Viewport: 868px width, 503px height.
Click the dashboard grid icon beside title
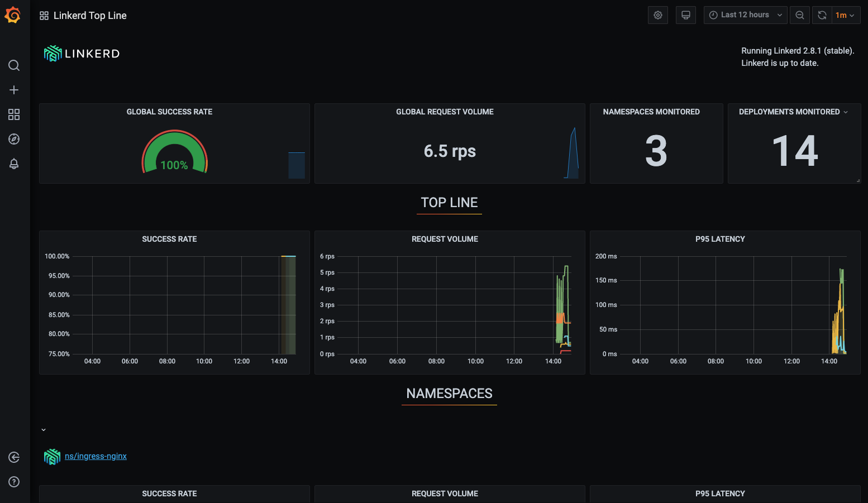click(44, 16)
